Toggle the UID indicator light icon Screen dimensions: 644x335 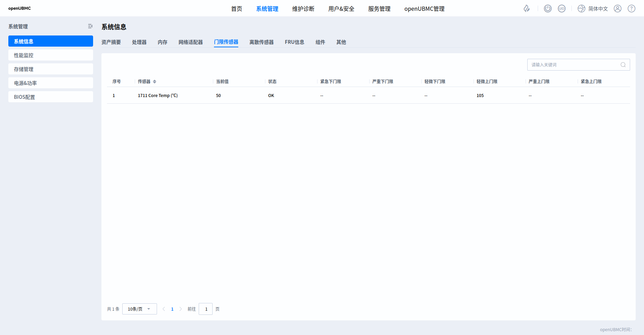point(562,9)
